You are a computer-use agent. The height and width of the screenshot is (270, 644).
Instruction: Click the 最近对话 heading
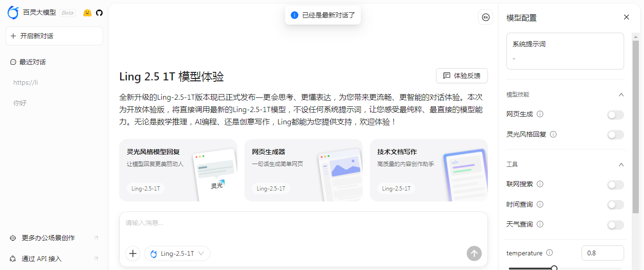pyautogui.click(x=32, y=62)
